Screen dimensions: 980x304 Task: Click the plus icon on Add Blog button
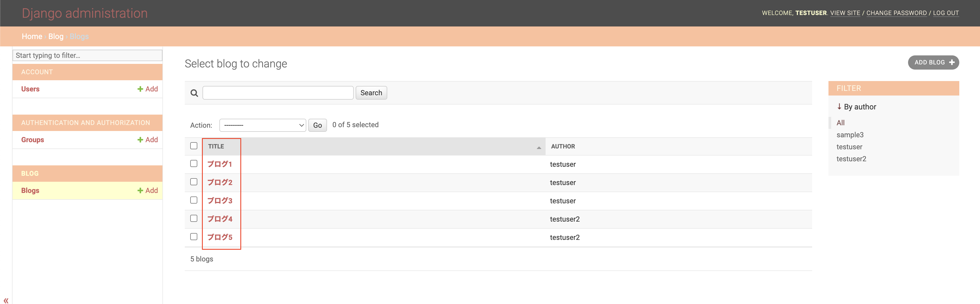pos(952,62)
